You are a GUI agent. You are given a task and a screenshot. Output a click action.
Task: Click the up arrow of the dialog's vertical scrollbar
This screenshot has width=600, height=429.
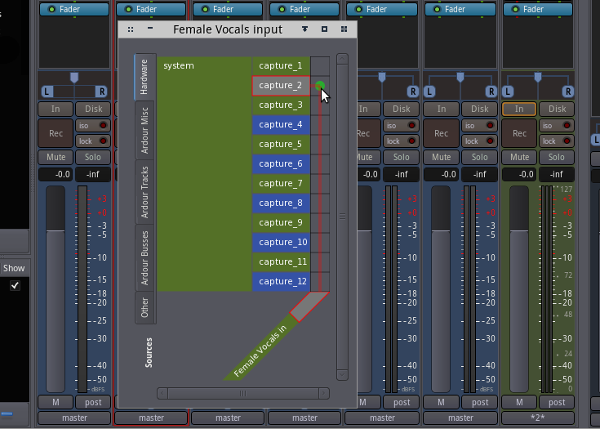[342, 59]
